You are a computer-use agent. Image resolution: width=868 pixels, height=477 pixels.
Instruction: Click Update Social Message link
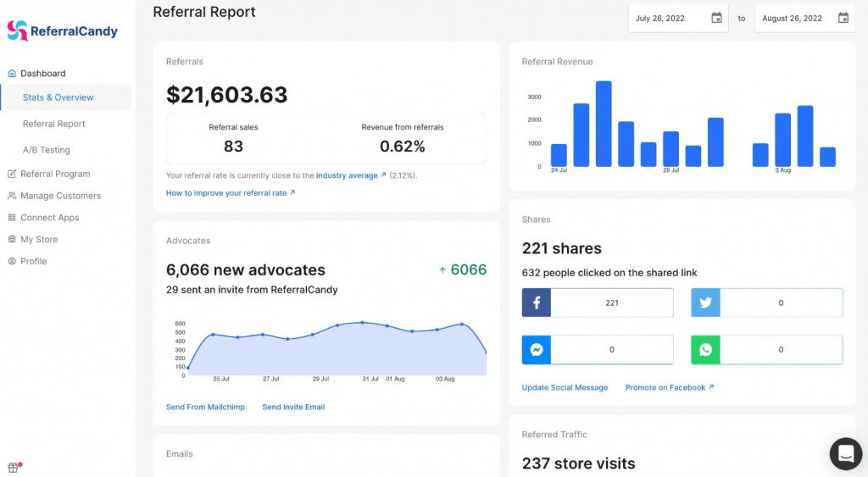(565, 387)
